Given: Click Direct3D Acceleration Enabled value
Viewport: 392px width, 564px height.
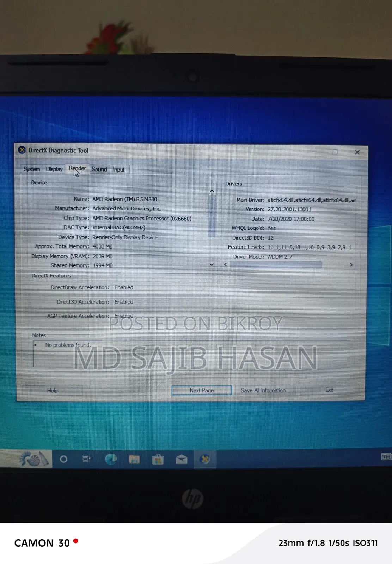Looking at the screenshot, I should [124, 302].
